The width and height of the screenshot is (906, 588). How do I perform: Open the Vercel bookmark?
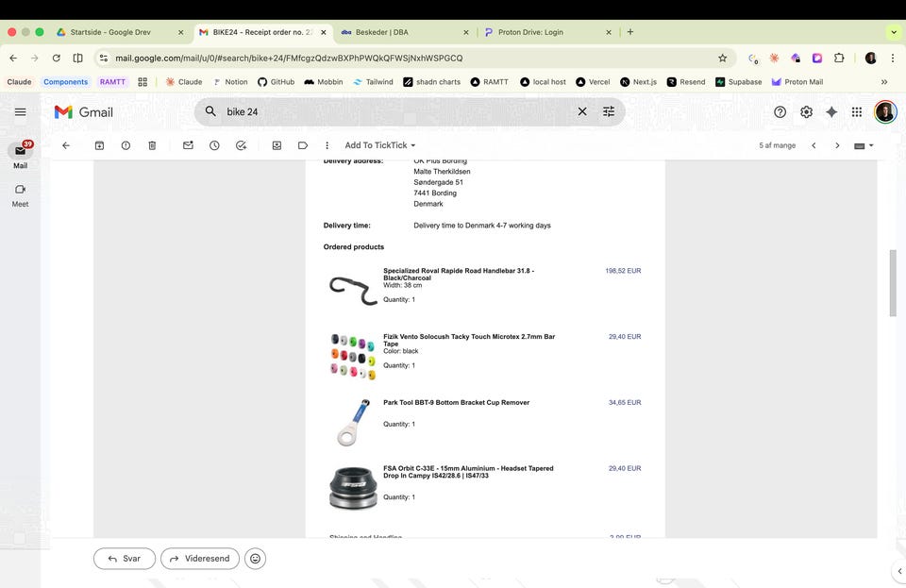[x=593, y=82]
